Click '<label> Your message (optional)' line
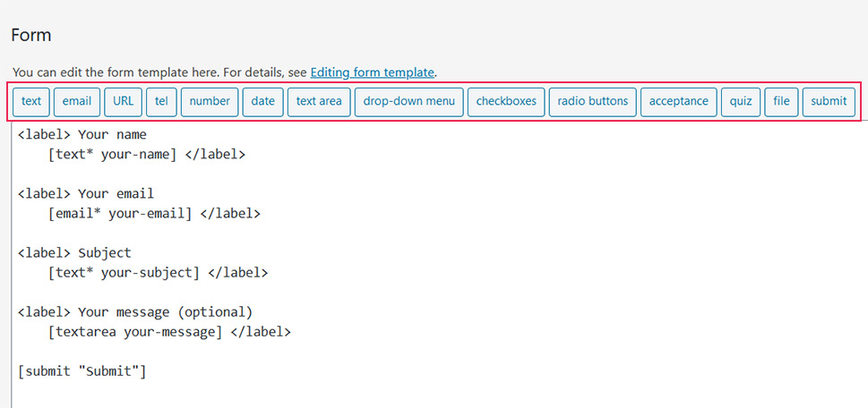 (x=135, y=311)
